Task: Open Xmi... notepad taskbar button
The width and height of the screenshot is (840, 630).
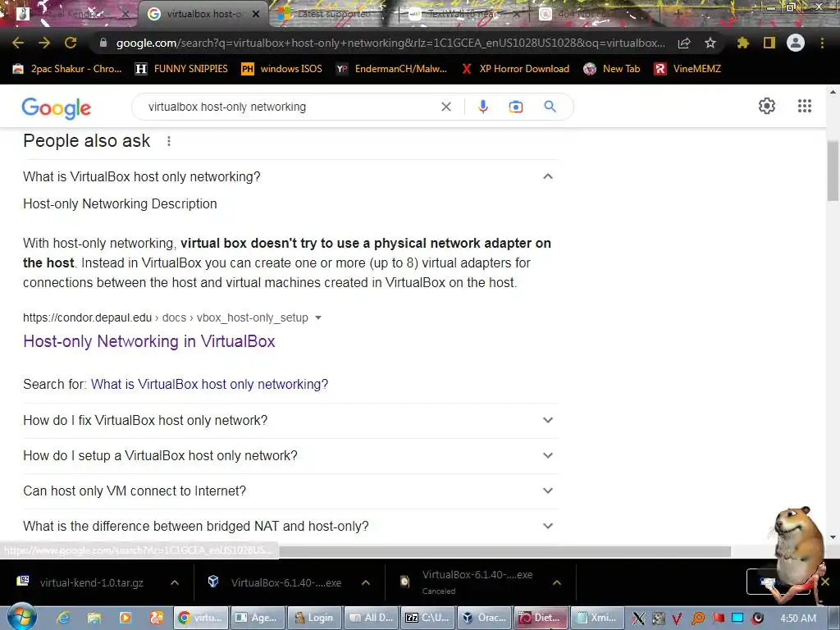Action: tap(597, 618)
